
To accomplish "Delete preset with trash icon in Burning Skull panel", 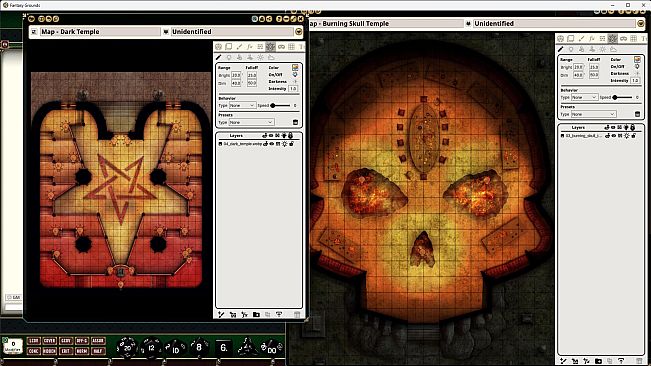I will pyautogui.click(x=637, y=114).
